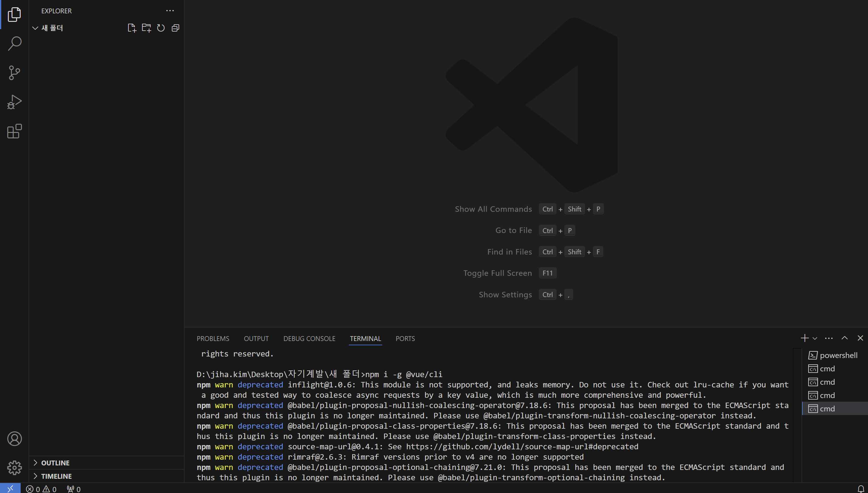Viewport: 868px width, 493px height.
Task: Switch to the PORTS tab
Action: click(405, 338)
